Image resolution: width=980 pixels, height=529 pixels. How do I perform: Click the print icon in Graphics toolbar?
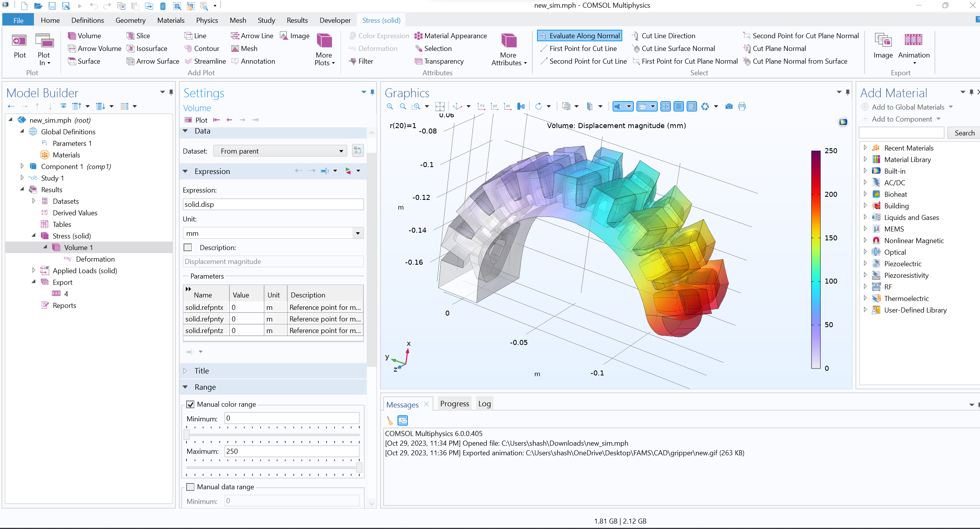pos(742,106)
